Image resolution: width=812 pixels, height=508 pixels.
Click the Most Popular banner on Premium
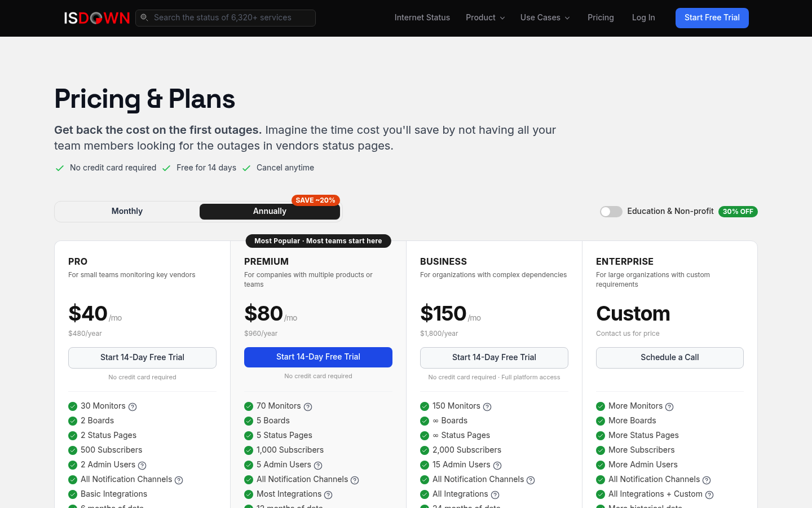click(x=318, y=241)
